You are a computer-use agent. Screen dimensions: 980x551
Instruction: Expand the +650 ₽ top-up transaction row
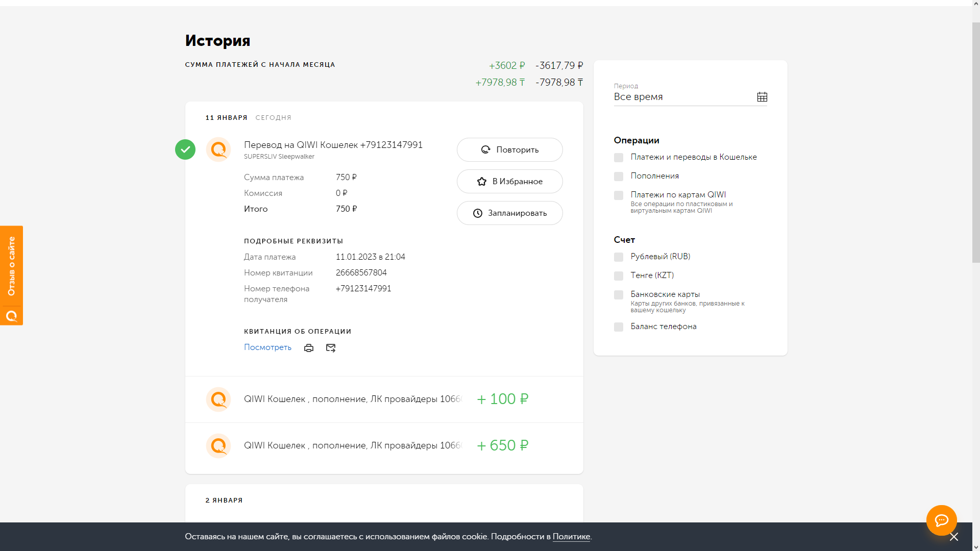pyautogui.click(x=384, y=446)
